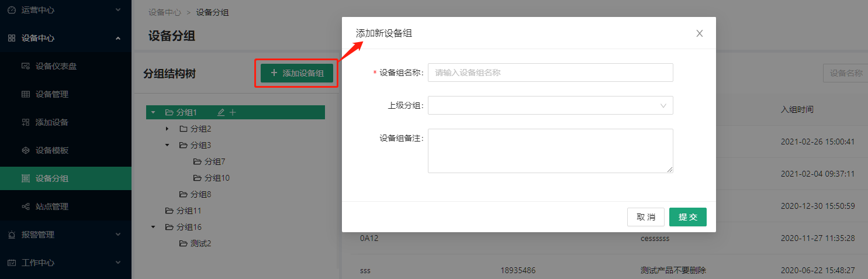Collapse the 分组16 tree node arrow
This screenshot has height=279, width=868.
coord(153,227)
